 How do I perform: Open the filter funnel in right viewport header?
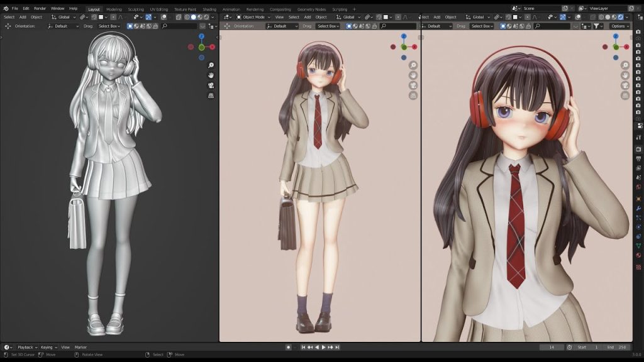(597, 26)
